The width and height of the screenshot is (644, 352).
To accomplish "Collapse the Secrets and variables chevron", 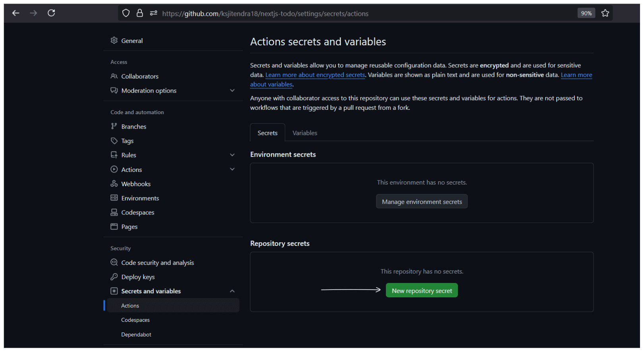I will click(232, 291).
